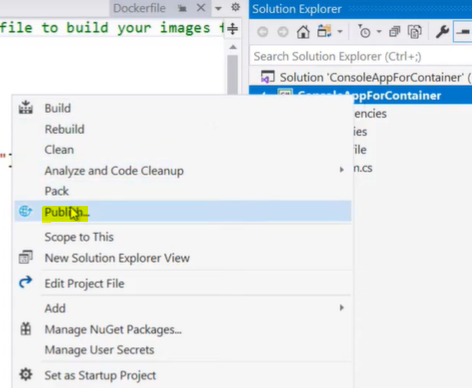Viewport: 472px width, 388px height.
Task: Click the Edit Project File arrow icon
Action: point(26,282)
